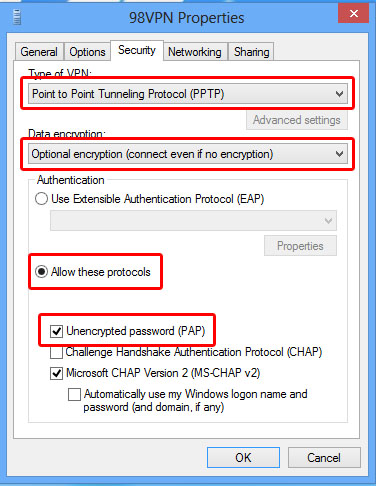Toggle Microsoft CHAP Version 2 checkbox
This screenshot has width=376, height=486.
(56, 373)
